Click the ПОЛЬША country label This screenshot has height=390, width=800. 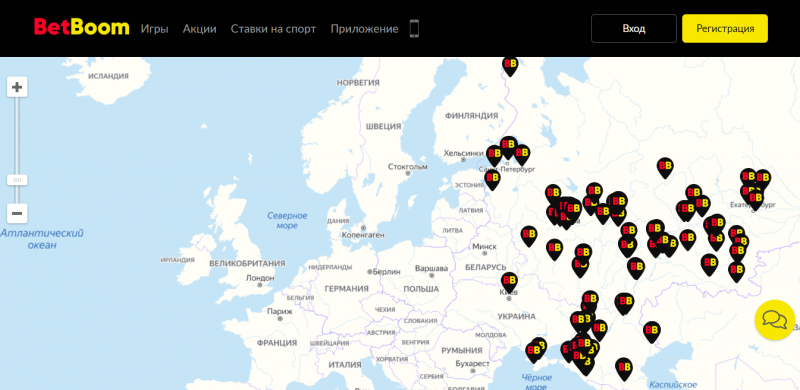coord(421,289)
